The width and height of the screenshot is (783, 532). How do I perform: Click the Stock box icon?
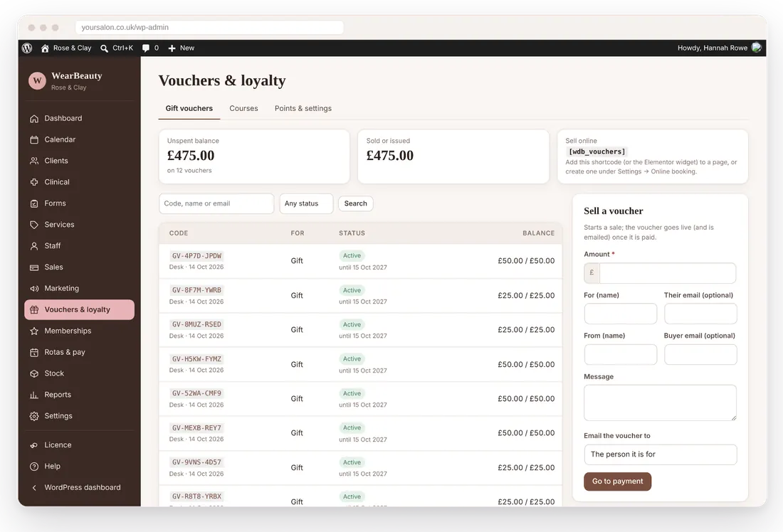coord(34,373)
